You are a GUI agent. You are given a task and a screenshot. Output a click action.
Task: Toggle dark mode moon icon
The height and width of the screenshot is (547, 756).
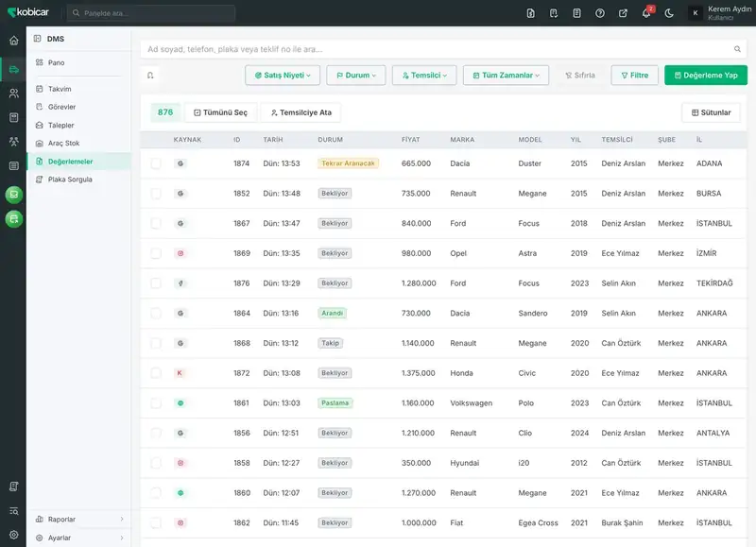[669, 13]
